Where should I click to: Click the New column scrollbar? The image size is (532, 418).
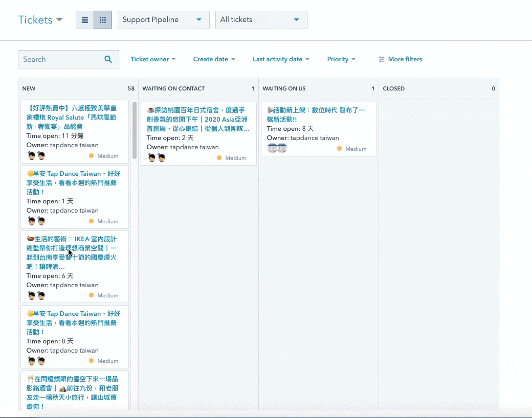(135, 130)
